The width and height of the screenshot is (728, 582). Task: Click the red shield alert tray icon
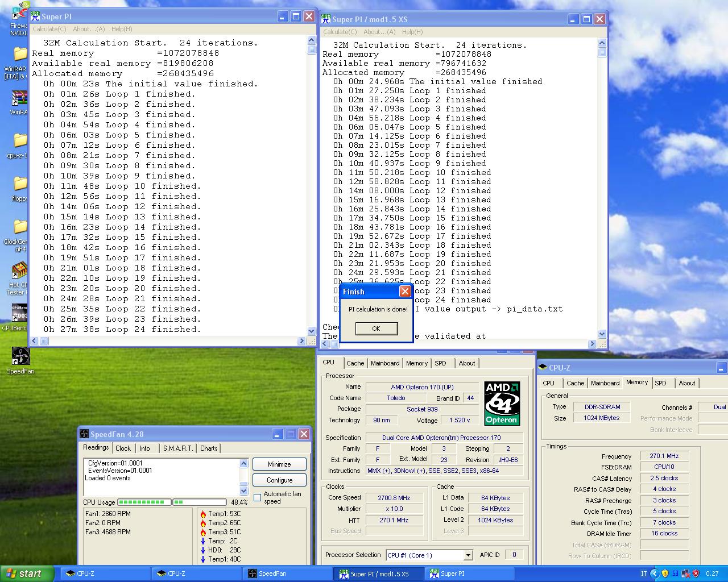click(x=696, y=573)
